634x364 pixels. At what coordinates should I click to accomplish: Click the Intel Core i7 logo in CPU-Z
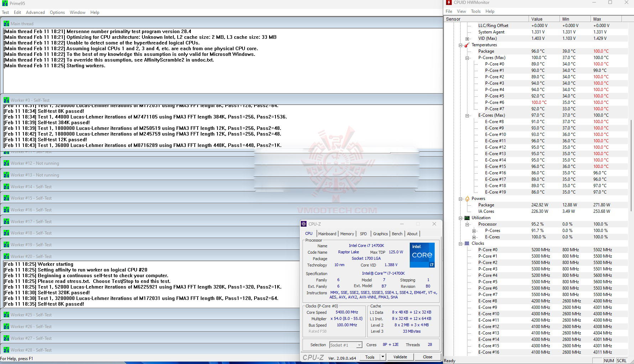click(x=422, y=255)
